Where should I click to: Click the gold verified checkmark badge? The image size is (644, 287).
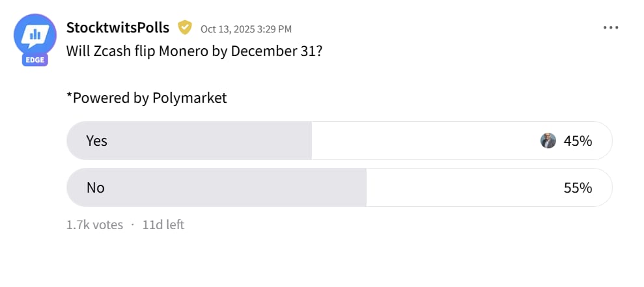(x=185, y=27)
